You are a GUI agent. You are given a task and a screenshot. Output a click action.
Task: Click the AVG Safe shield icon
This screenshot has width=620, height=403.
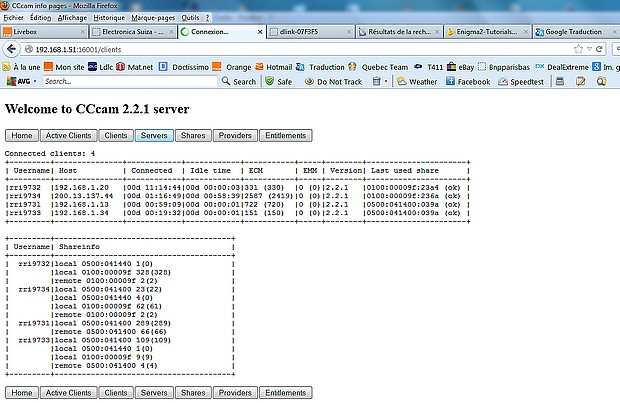pos(267,82)
